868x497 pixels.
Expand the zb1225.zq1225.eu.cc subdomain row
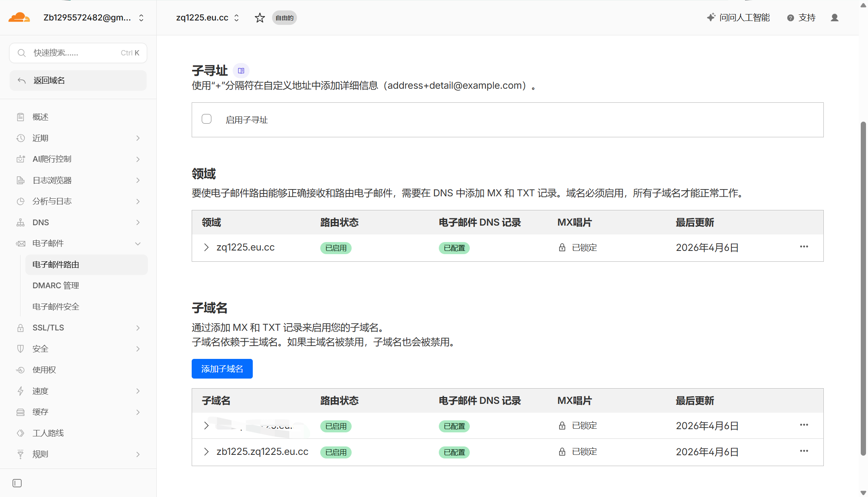pyautogui.click(x=206, y=452)
